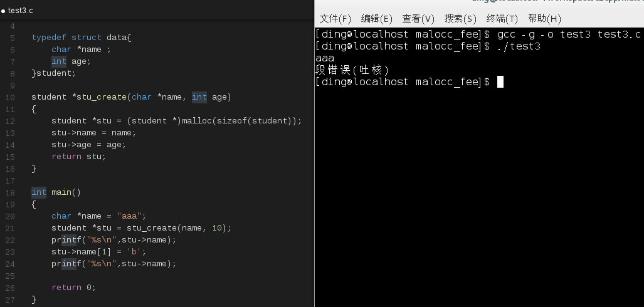Click the return 0 statement on line 26

[x=73, y=288]
